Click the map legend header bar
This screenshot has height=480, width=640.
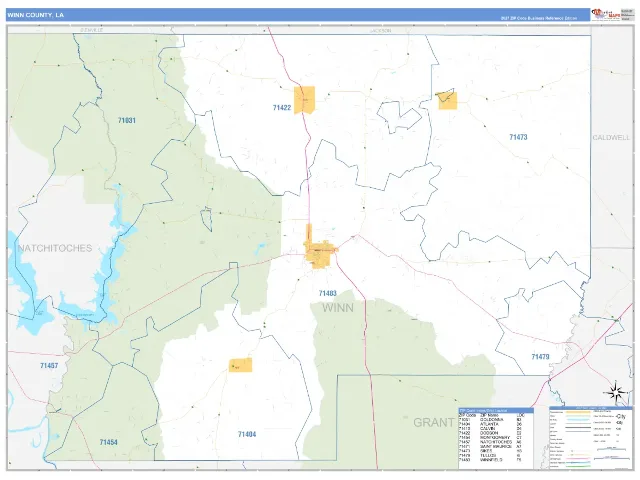click(x=591, y=408)
